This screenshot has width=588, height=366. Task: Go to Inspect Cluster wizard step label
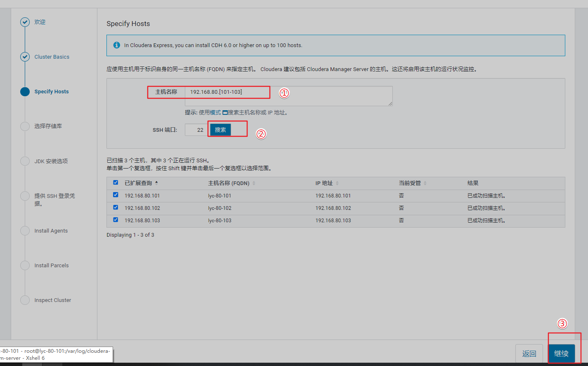(53, 300)
